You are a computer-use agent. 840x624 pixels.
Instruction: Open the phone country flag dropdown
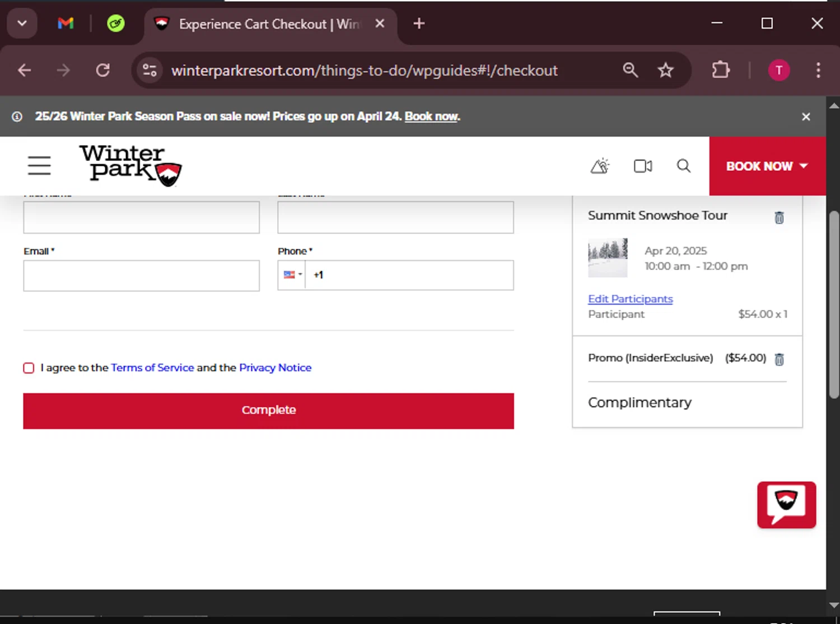pyautogui.click(x=292, y=275)
